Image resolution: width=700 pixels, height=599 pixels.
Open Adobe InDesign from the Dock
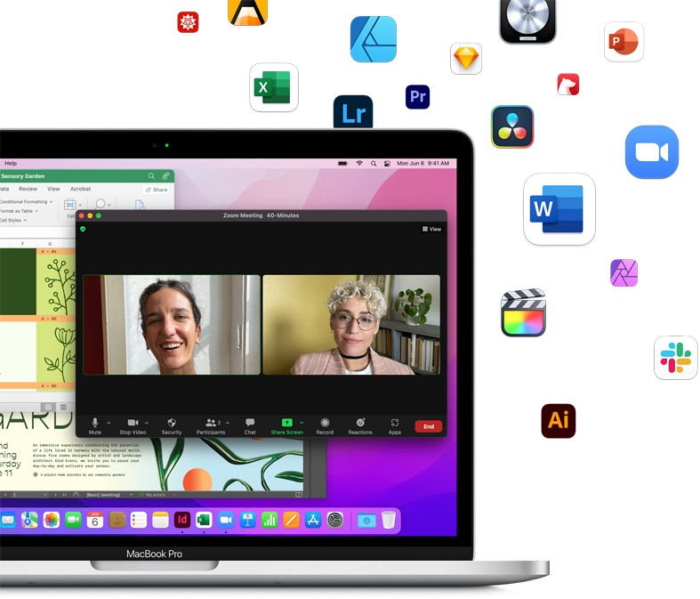tap(182, 520)
